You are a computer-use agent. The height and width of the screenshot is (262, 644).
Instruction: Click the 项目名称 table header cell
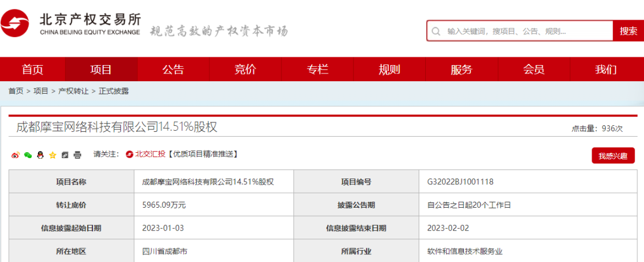click(72, 181)
